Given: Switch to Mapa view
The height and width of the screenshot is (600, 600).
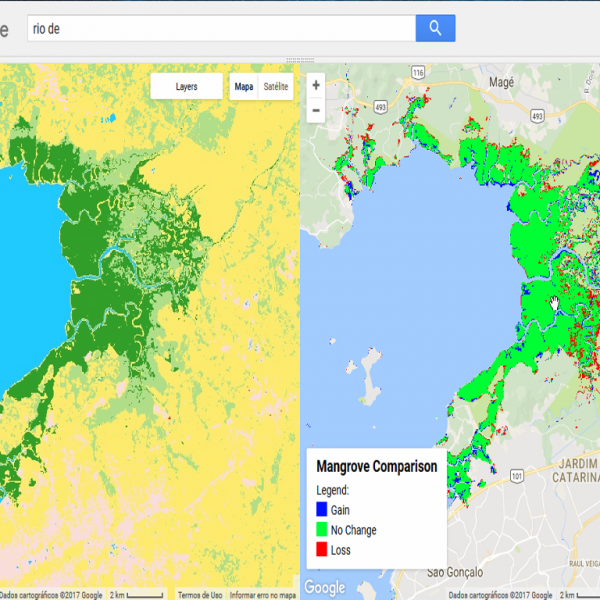Looking at the screenshot, I should pos(243,87).
